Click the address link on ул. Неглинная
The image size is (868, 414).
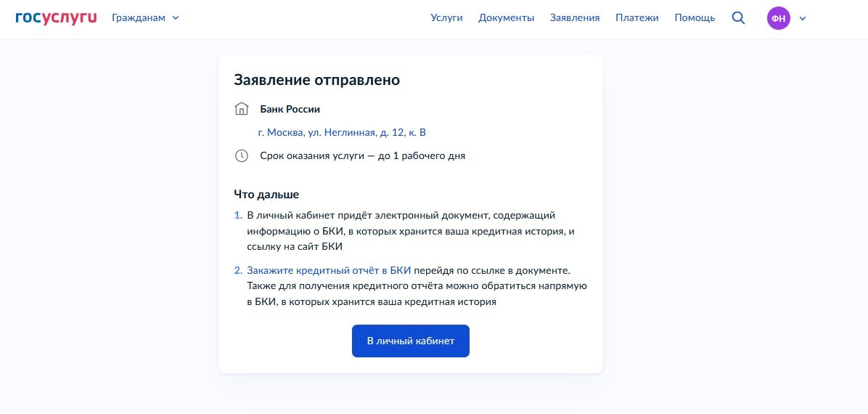tap(342, 132)
